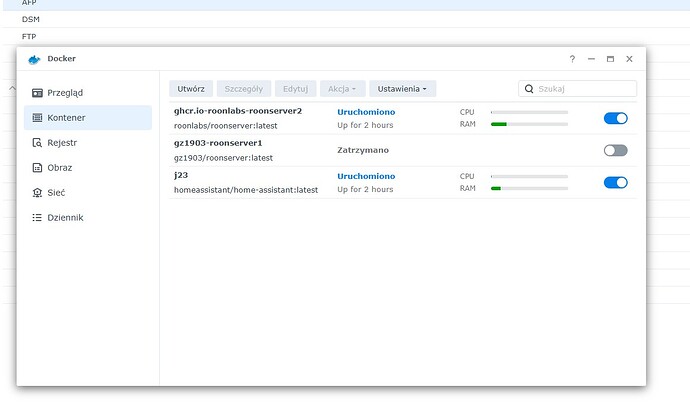The width and height of the screenshot is (690, 411).
Task: Click the RAM usage bar of j23
Action: (x=529, y=188)
